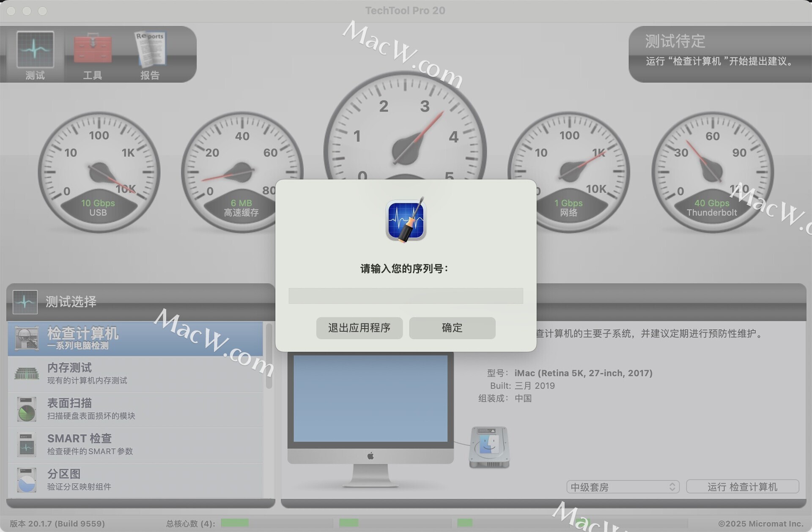Click the TechTool Pro 20 window title
The width and height of the screenshot is (812, 532).
coord(405,11)
